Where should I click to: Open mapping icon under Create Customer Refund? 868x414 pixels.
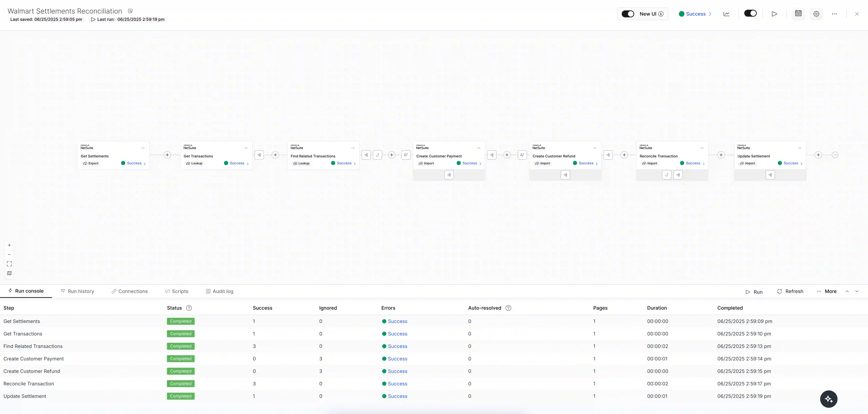pyautogui.click(x=565, y=175)
